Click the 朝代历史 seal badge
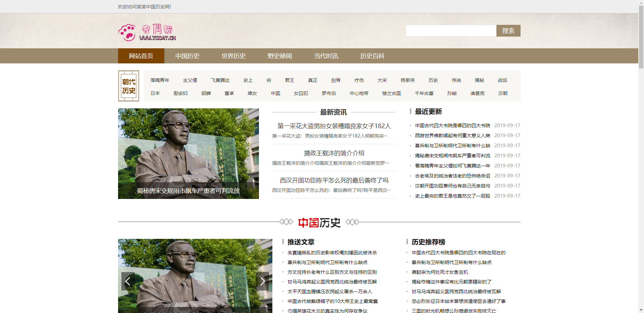 coord(128,86)
